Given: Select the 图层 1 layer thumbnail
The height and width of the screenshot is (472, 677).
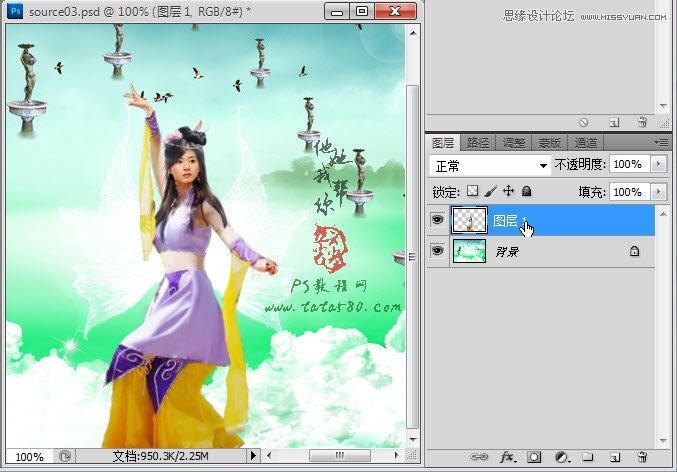Looking at the screenshot, I should (x=469, y=220).
